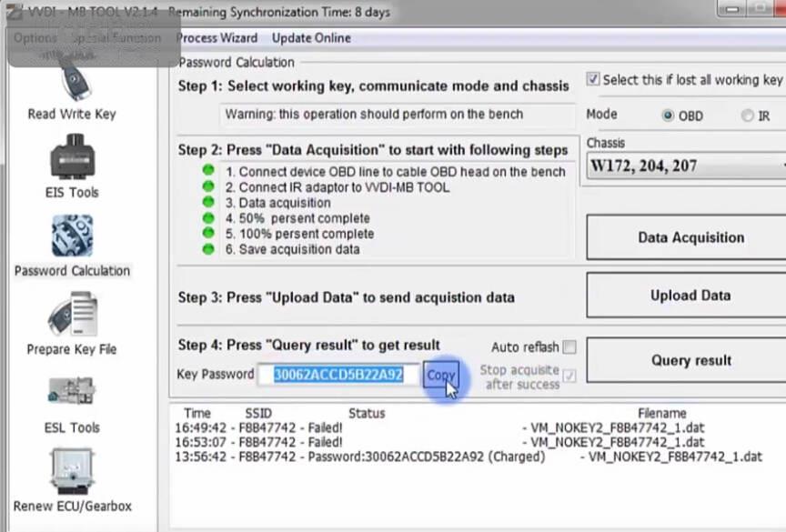Open the Update Online menu

[311, 38]
